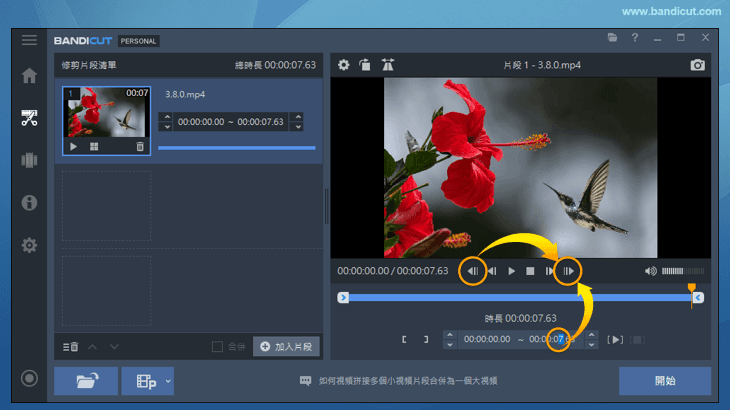This screenshot has width=730, height=410.
Task: Open the help question mark
Action: coord(635,38)
